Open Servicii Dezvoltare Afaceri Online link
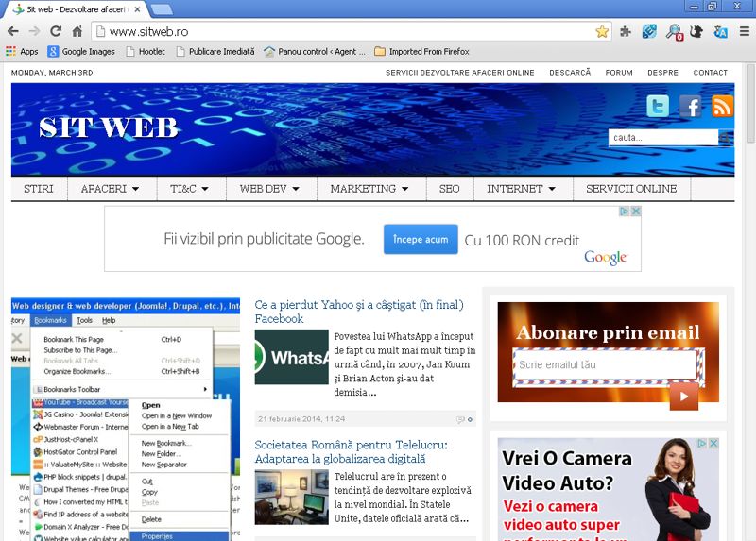756x541 pixels. [460, 73]
